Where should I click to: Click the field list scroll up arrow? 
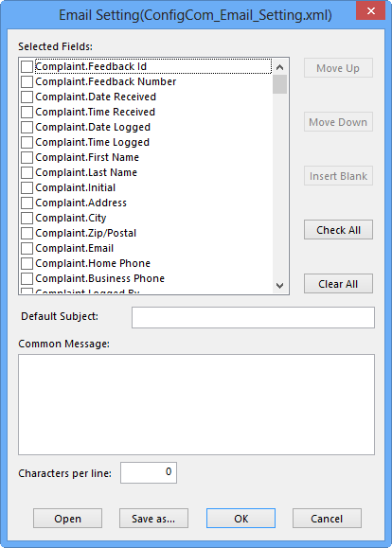pyautogui.click(x=279, y=67)
